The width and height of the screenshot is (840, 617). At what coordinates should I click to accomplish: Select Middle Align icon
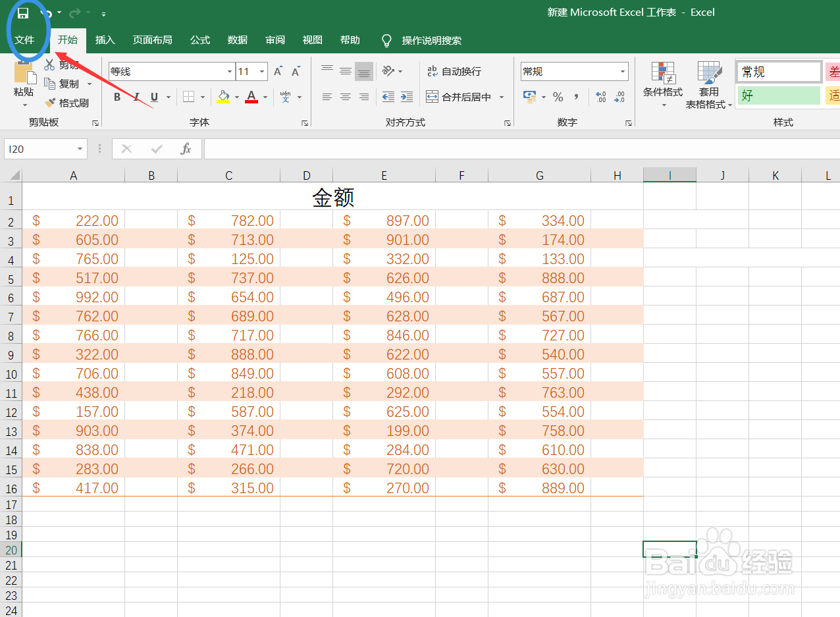(346, 71)
